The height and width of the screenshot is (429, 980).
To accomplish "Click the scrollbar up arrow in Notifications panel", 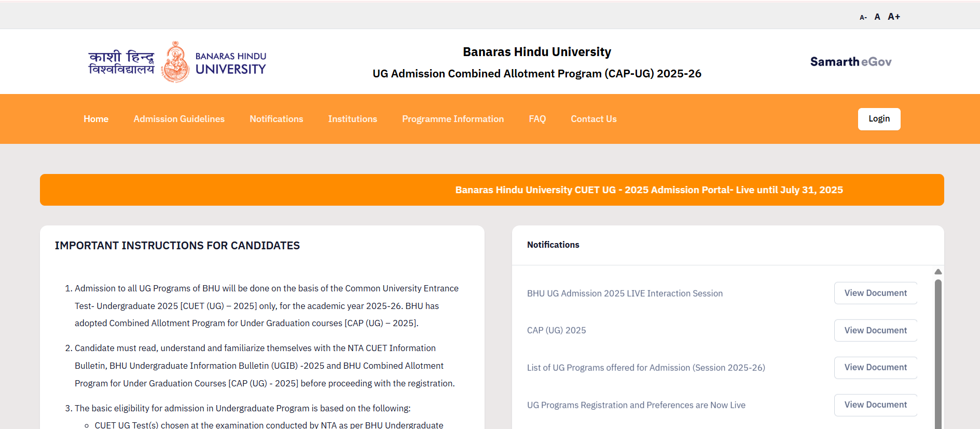I will tap(938, 272).
